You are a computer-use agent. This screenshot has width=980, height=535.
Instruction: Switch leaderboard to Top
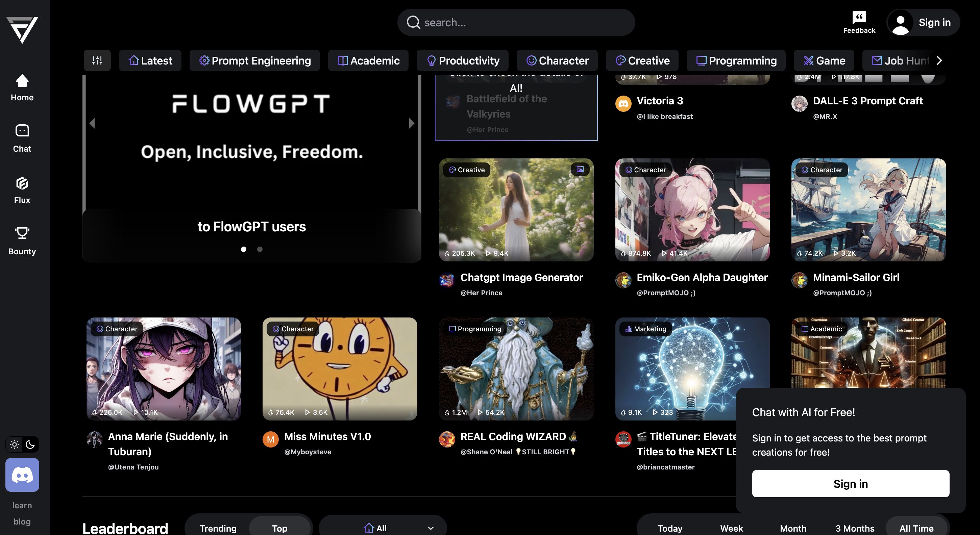tap(279, 528)
